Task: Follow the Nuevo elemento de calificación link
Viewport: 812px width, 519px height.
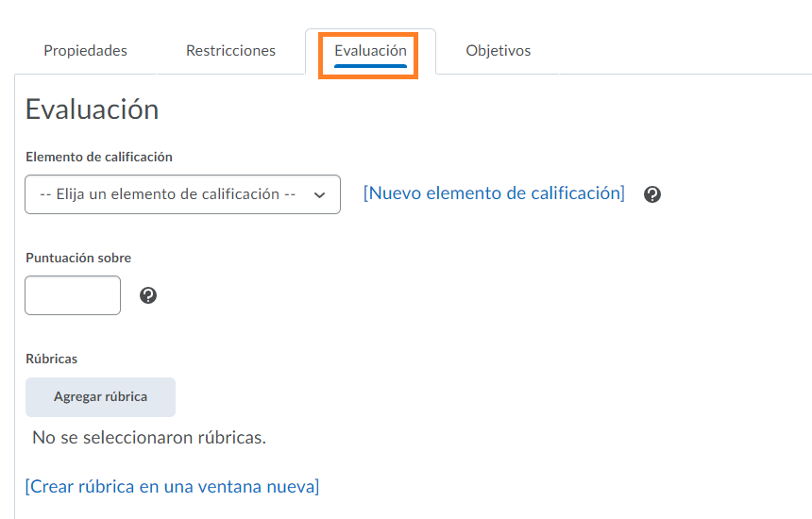Action: [494, 193]
